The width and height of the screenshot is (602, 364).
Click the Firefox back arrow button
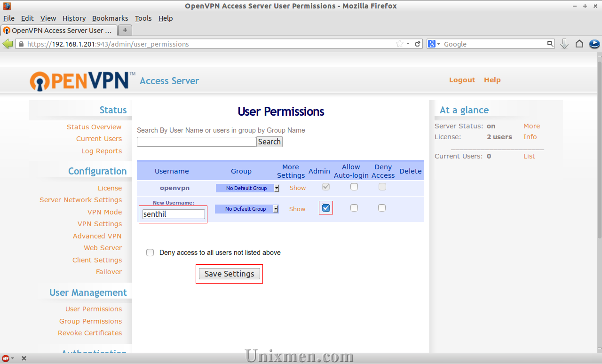[8, 44]
